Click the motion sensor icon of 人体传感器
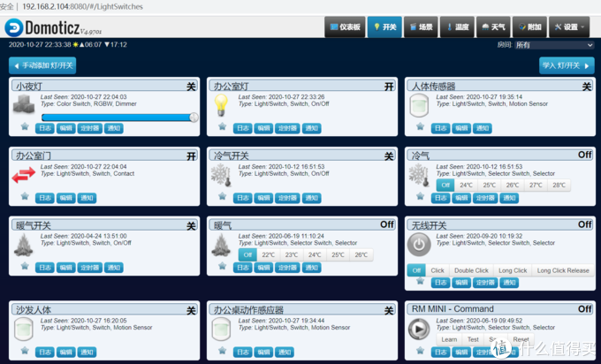 [x=419, y=106]
